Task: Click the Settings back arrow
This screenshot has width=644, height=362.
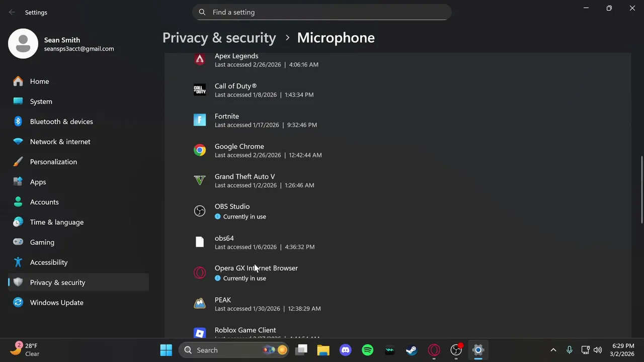Action: point(12,12)
